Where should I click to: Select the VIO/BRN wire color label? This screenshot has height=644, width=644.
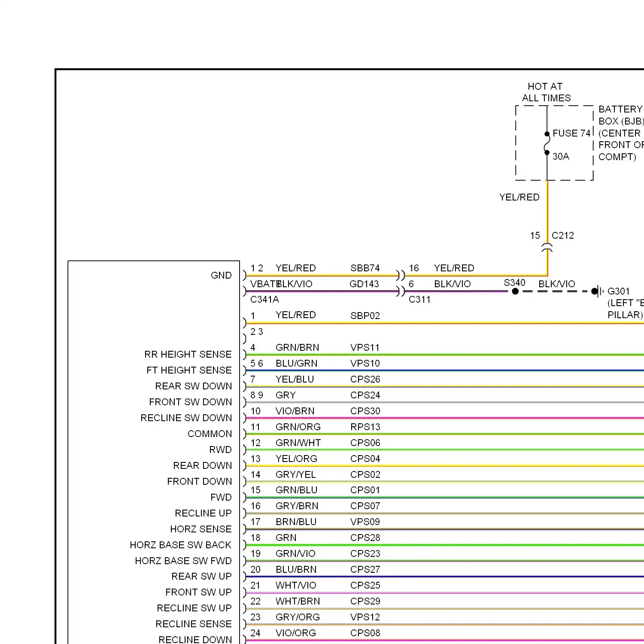click(x=295, y=411)
